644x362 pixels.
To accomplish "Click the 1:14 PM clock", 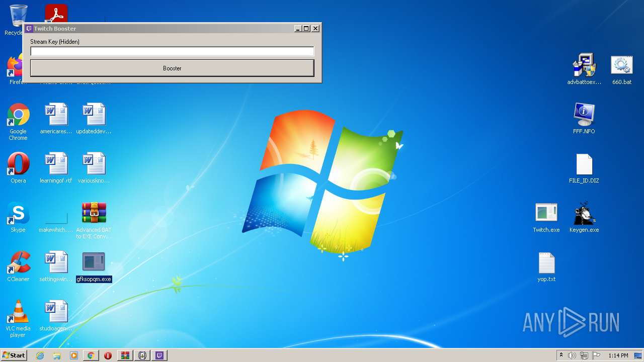I will [x=618, y=355].
